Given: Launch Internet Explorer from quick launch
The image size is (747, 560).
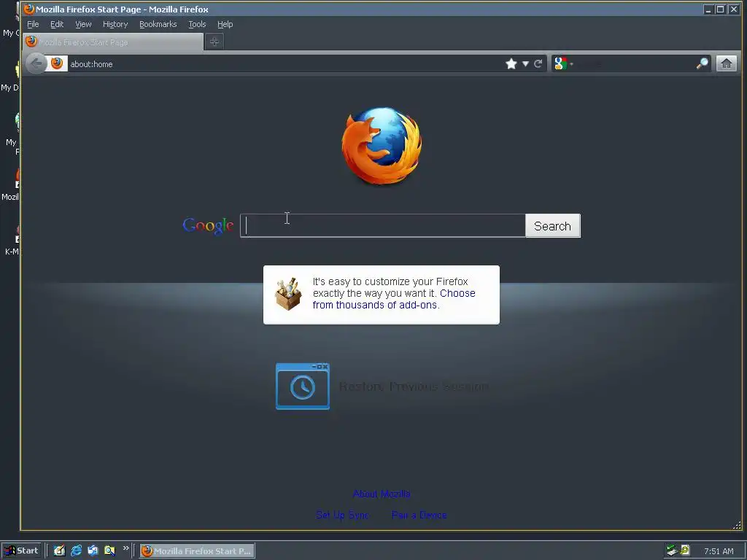Looking at the screenshot, I should (x=76, y=551).
